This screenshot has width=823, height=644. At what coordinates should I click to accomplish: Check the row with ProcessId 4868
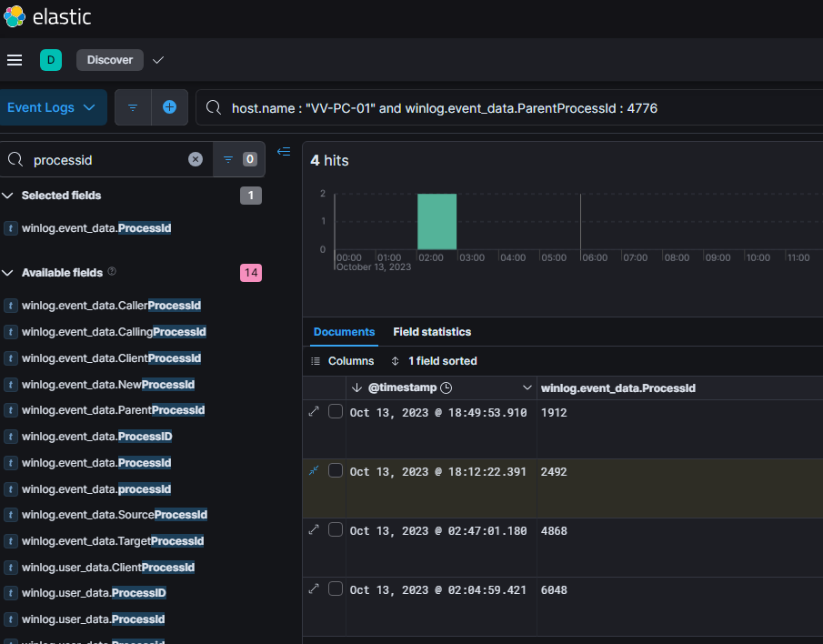click(336, 529)
